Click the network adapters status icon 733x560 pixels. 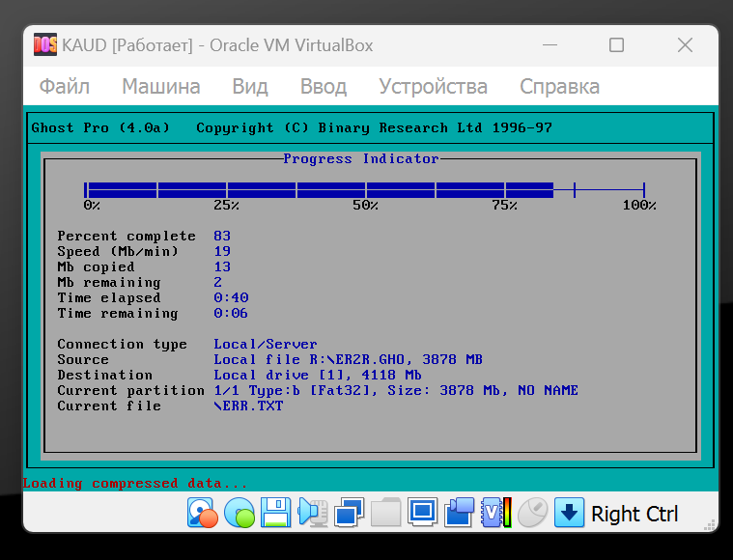point(349,513)
